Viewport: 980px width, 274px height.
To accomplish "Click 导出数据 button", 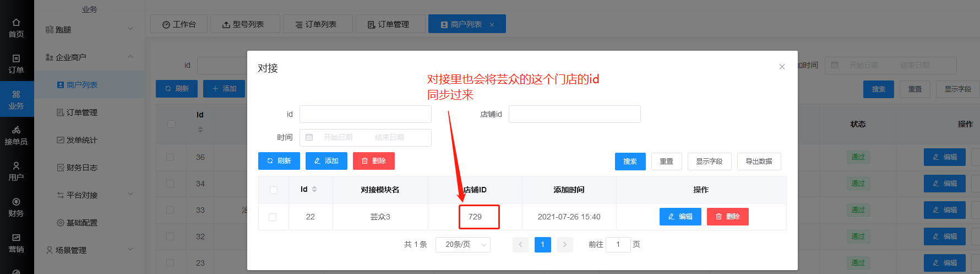I will pos(759,162).
